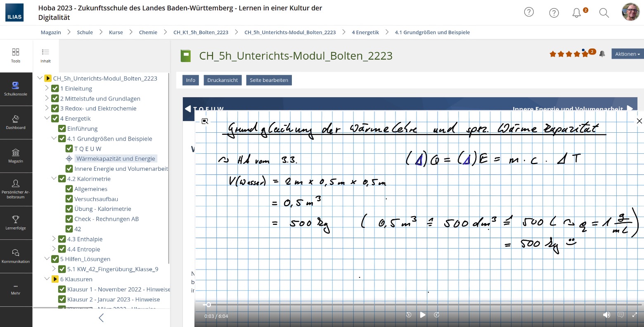The width and height of the screenshot is (644, 327).
Task: Open the Tools tab
Action: [16, 56]
